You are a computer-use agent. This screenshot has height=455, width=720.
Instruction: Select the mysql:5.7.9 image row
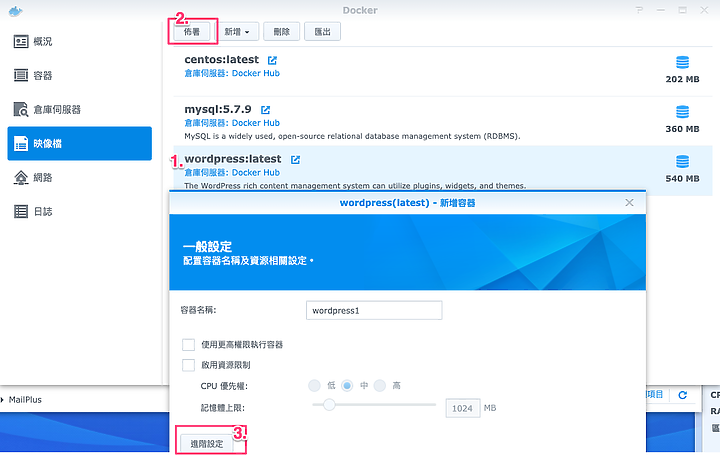tap(443, 121)
